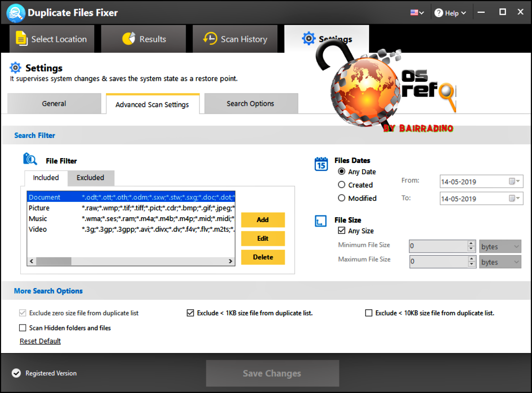This screenshot has height=393, width=532.
Task: Click the filter list scroll right arrow
Action: point(231,261)
